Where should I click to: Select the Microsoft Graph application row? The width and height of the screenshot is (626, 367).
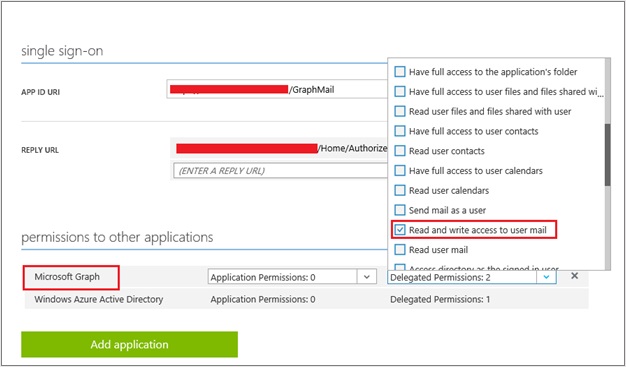pos(306,277)
